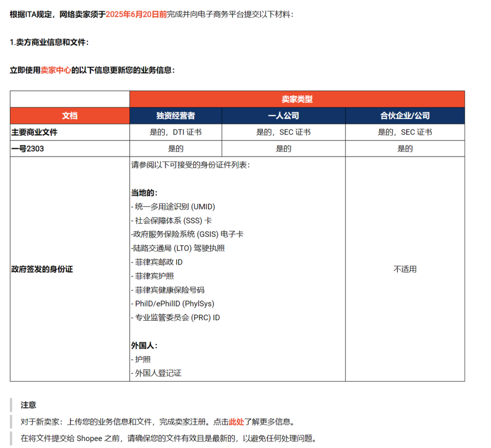Select the 不适用 cell in last column

click(x=405, y=269)
